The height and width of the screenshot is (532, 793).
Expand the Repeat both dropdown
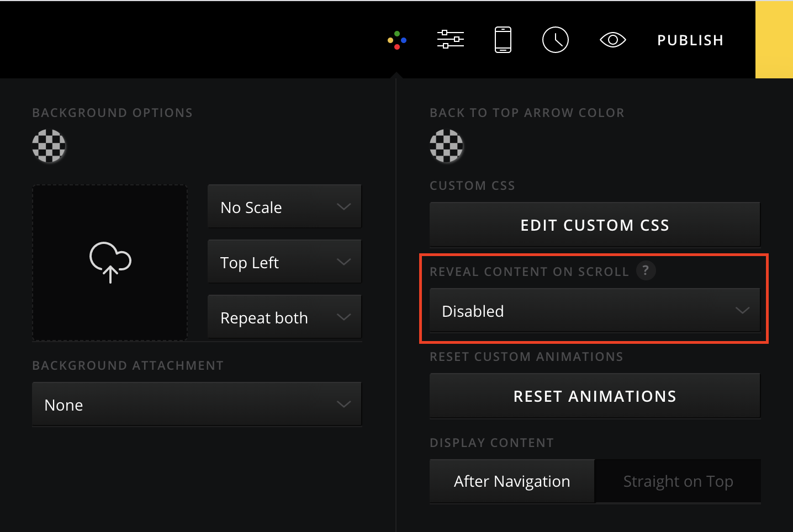[x=284, y=317]
